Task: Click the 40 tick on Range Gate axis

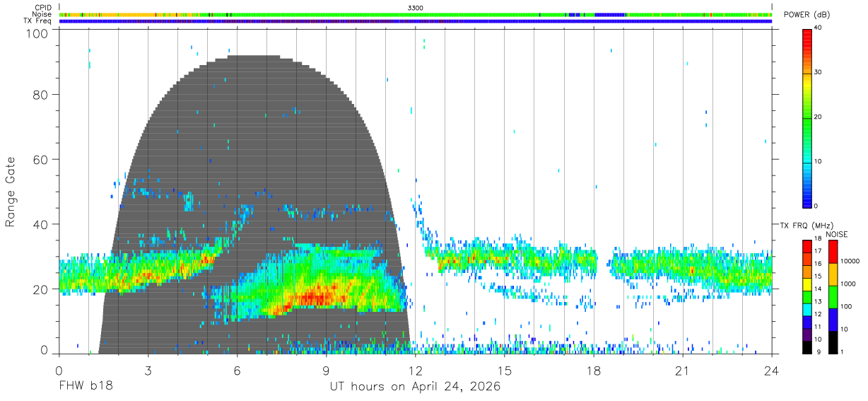Action: (x=41, y=224)
